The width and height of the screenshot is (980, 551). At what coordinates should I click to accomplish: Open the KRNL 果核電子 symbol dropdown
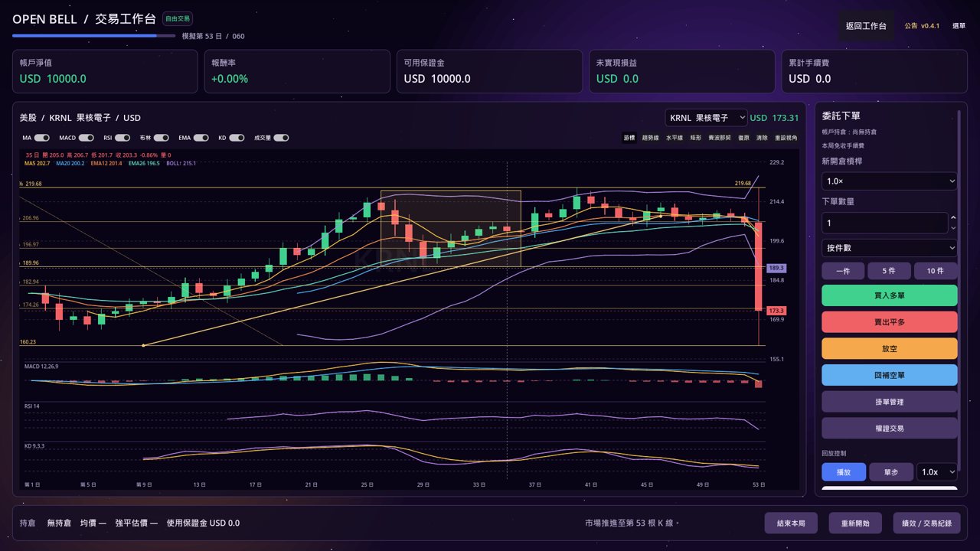coord(706,118)
